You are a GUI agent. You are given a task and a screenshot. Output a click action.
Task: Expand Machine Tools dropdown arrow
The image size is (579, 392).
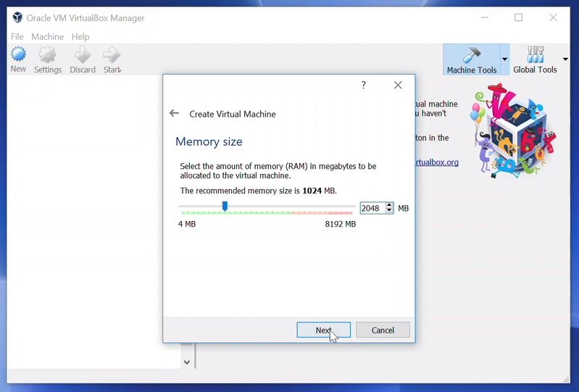click(504, 59)
